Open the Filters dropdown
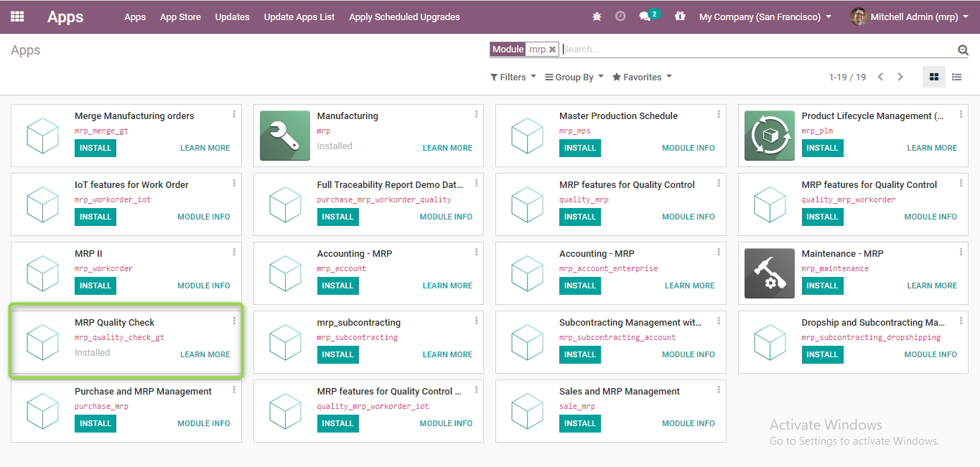Screen dimensions: 980x467 coord(512,77)
